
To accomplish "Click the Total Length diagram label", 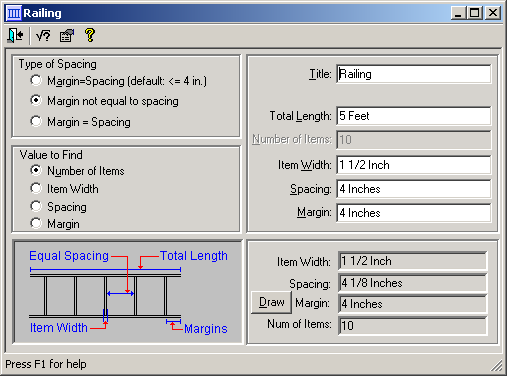I will click(194, 256).
